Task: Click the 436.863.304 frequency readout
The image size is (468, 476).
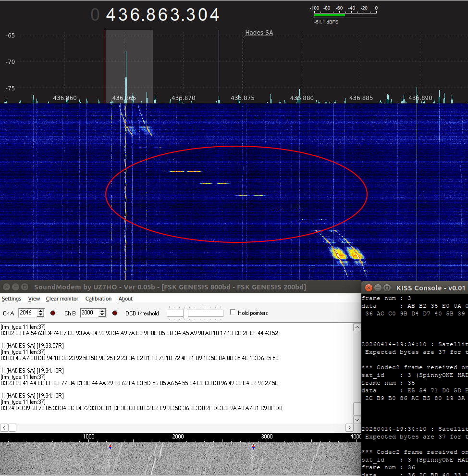Action: point(162,15)
